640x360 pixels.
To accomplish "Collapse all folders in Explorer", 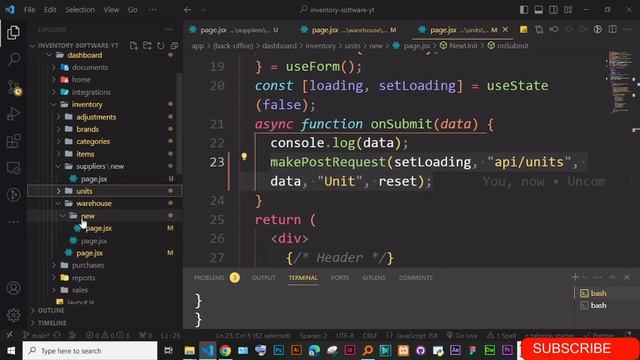I will 174,45.
